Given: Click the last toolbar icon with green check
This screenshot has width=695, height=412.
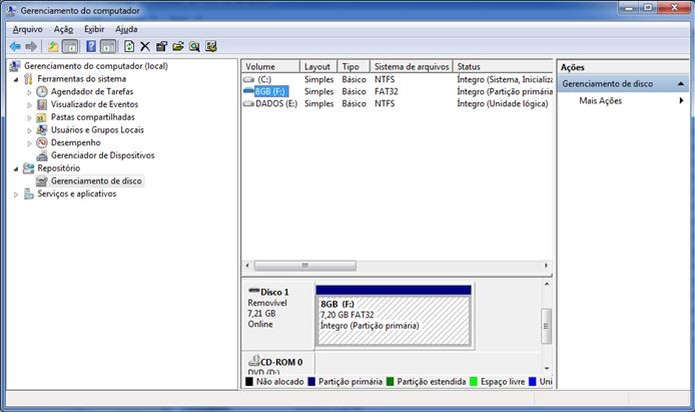Looking at the screenshot, I should pyautogui.click(x=211, y=46).
